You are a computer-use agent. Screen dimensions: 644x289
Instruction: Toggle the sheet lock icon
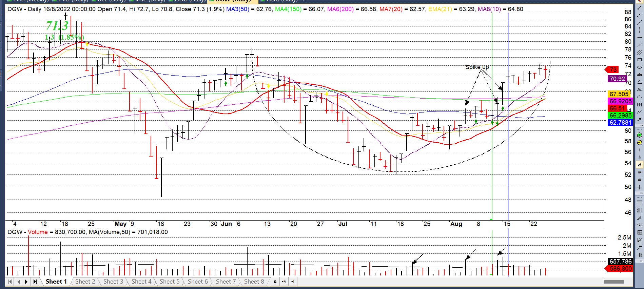(275, 282)
